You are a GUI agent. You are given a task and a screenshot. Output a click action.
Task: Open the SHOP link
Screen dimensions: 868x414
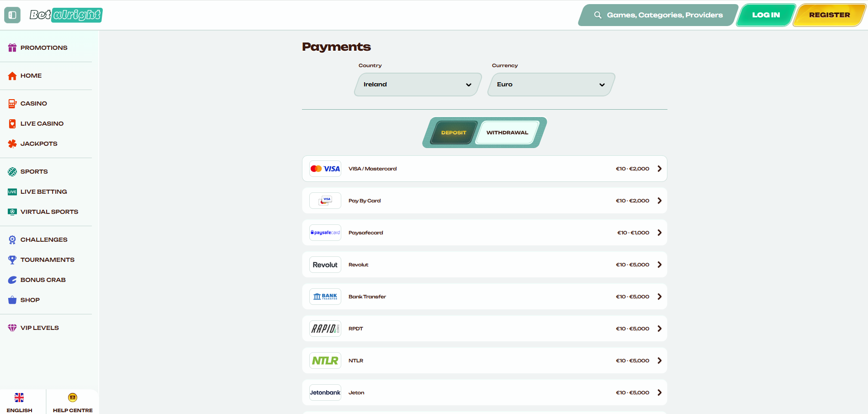(x=30, y=300)
